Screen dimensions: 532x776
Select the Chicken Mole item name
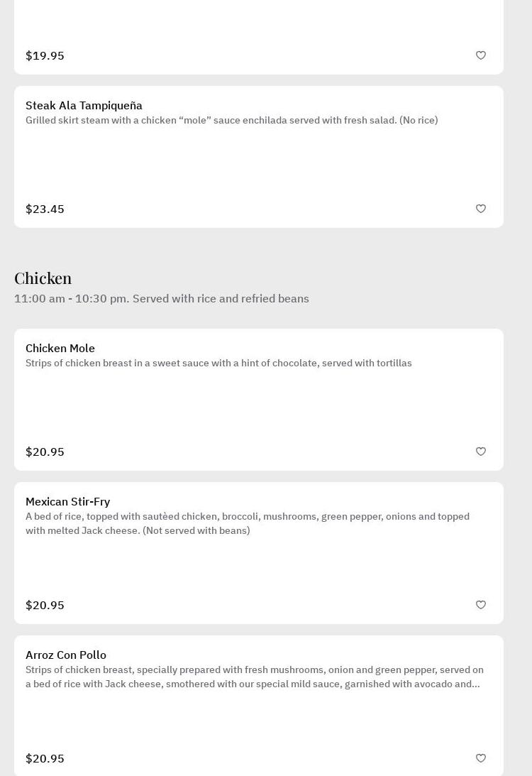pyautogui.click(x=60, y=348)
